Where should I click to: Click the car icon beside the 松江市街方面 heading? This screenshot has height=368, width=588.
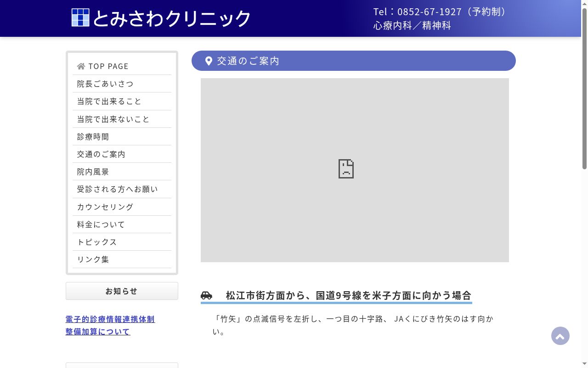point(206,295)
